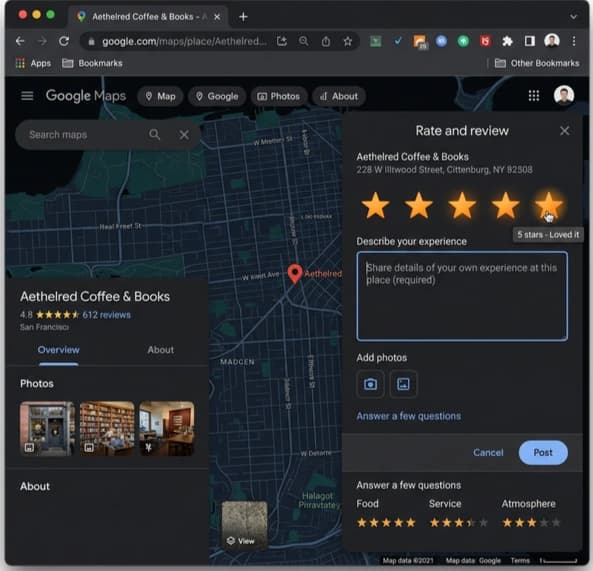Viewport: 593px width, 571px height.
Task: Select the Photos chip
Action: pyautogui.click(x=278, y=96)
